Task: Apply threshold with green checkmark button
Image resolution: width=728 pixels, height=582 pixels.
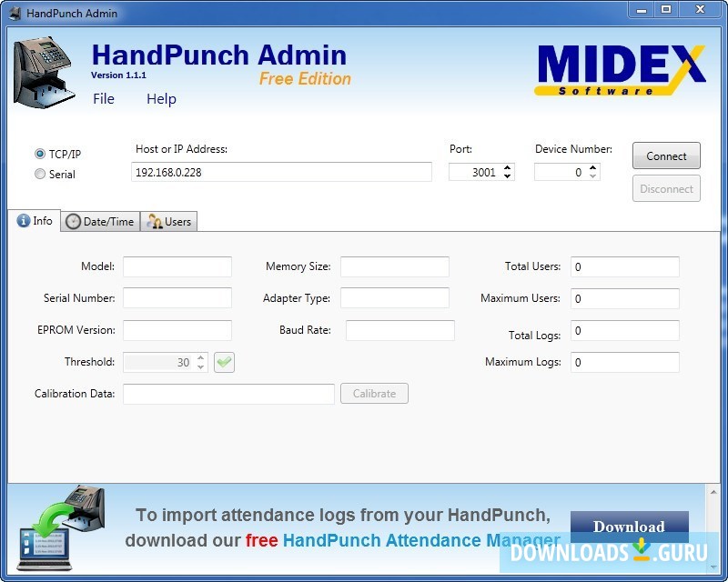Action: point(224,362)
